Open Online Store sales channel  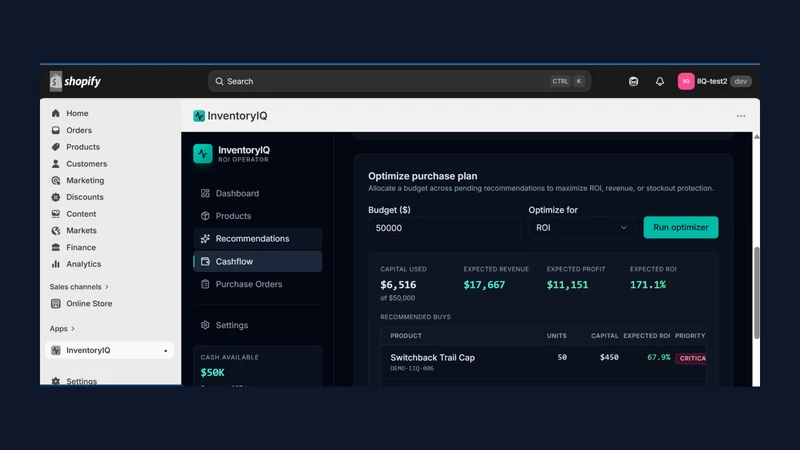(89, 304)
